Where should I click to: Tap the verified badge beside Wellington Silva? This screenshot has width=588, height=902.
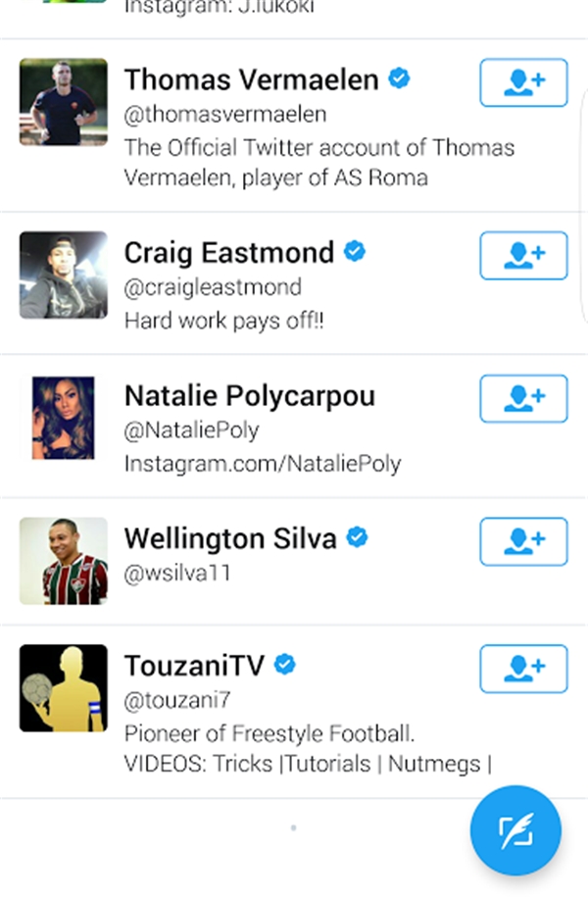[357, 537]
